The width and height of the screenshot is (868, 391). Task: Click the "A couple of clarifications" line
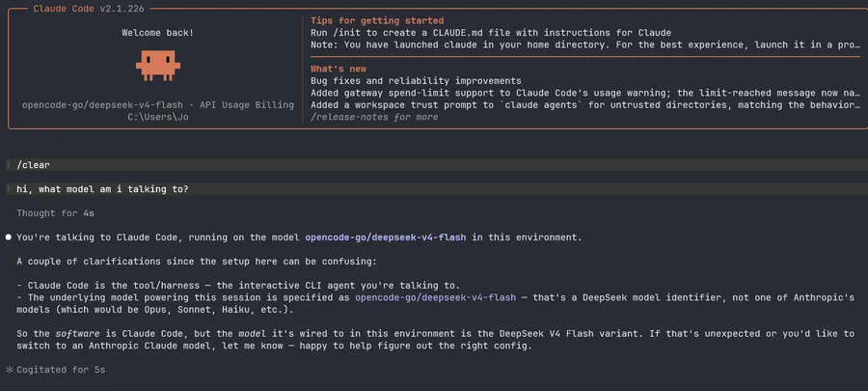(x=197, y=262)
